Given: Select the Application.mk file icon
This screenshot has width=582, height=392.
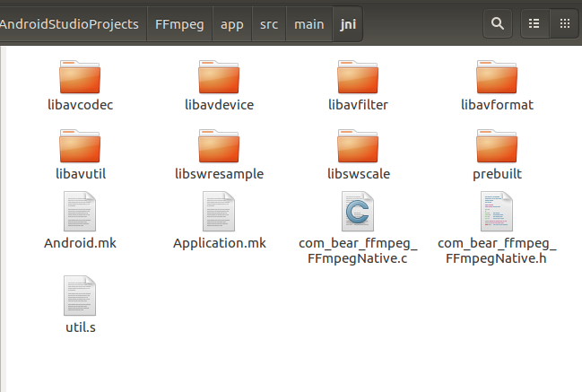Looking at the screenshot, I should click(x=219, y=211).
